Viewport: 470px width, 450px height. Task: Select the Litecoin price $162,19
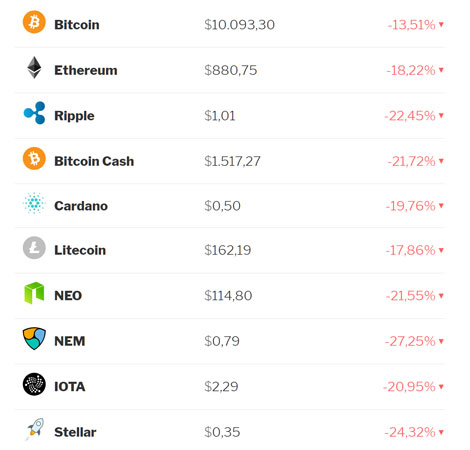pos(228,250)
